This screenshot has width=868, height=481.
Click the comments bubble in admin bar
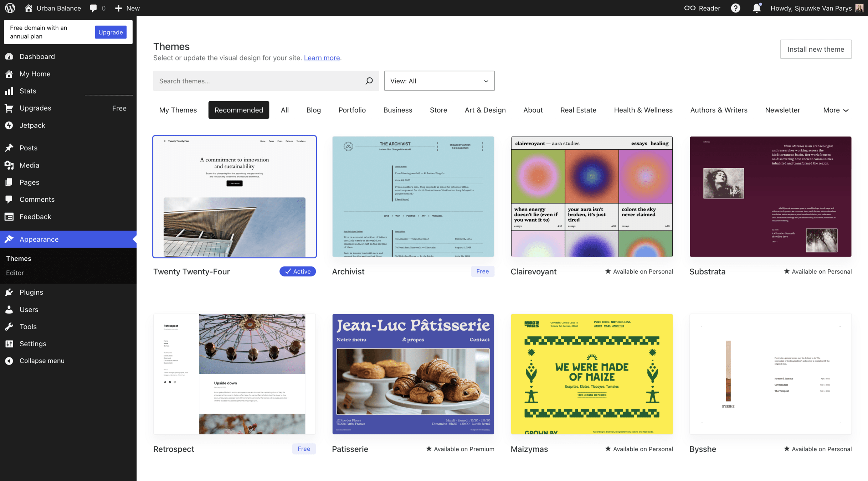tap(97, 8)
